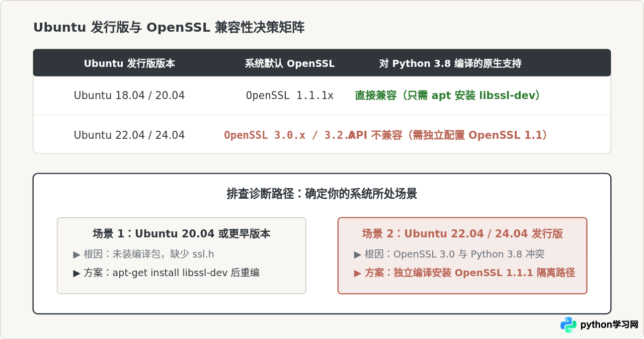
Task: Click the 'Ubuntu 22.04 / 24.04' table cell
Action: [129, 135]
